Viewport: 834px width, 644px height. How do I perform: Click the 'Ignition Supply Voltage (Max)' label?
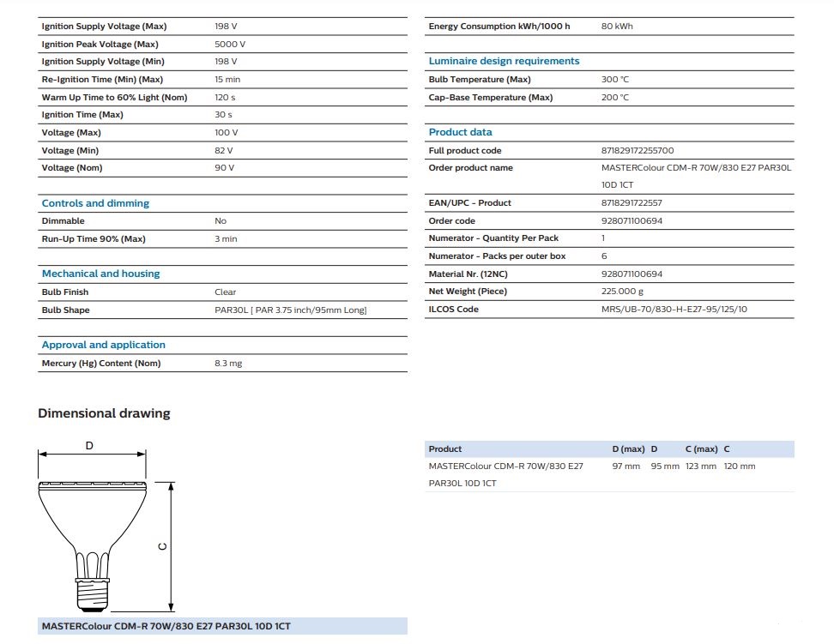[x=105, y=26]
